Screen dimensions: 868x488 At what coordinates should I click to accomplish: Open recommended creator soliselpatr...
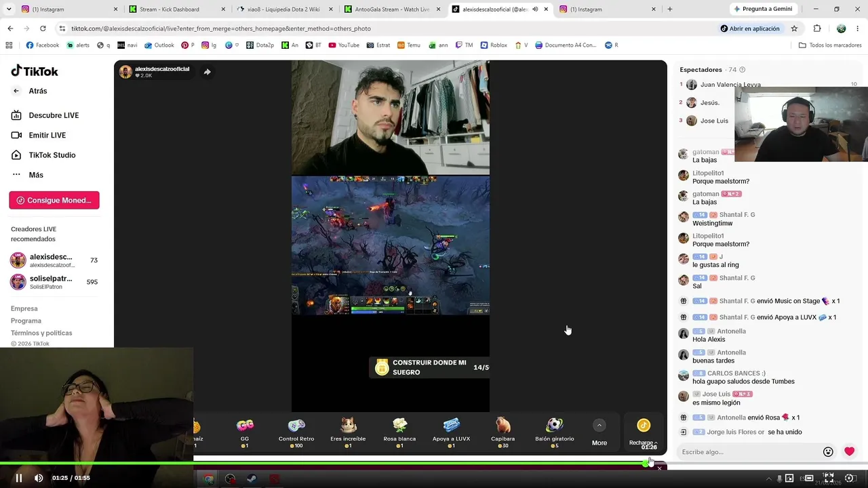tap(54, 281)
